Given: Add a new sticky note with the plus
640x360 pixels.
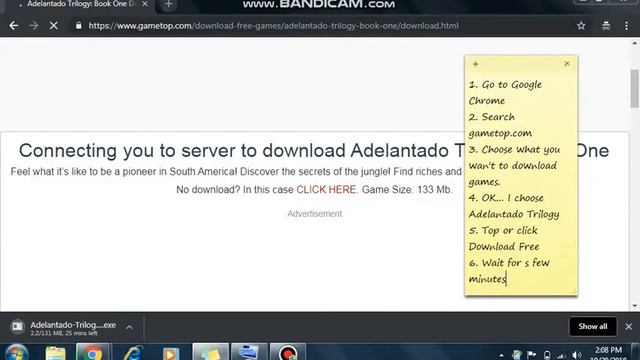Looking at the screenshot, I should click(476, 64).
